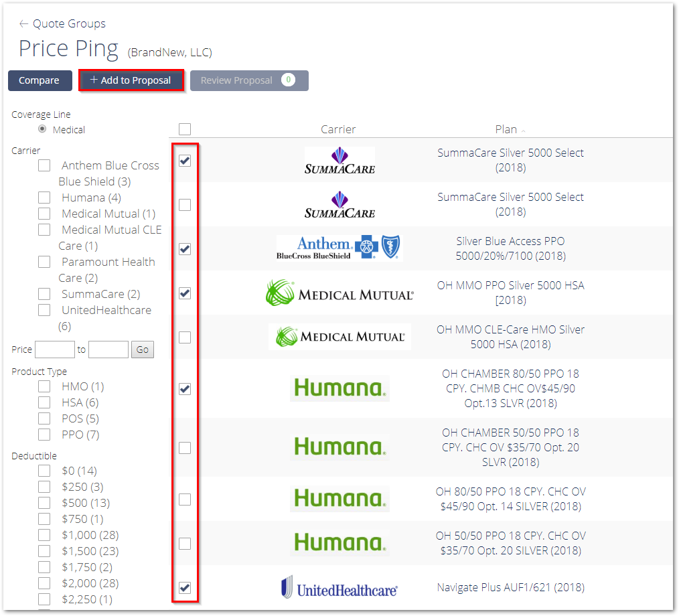Check the HSA (6) product type
This screenshot has width=679, height=616.
point(44,402)
